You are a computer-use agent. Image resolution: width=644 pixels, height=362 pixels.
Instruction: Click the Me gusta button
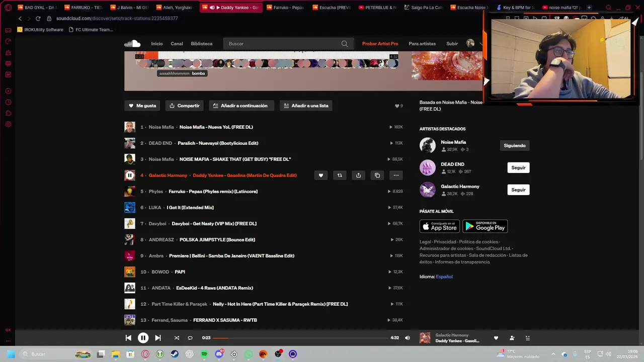142,106
